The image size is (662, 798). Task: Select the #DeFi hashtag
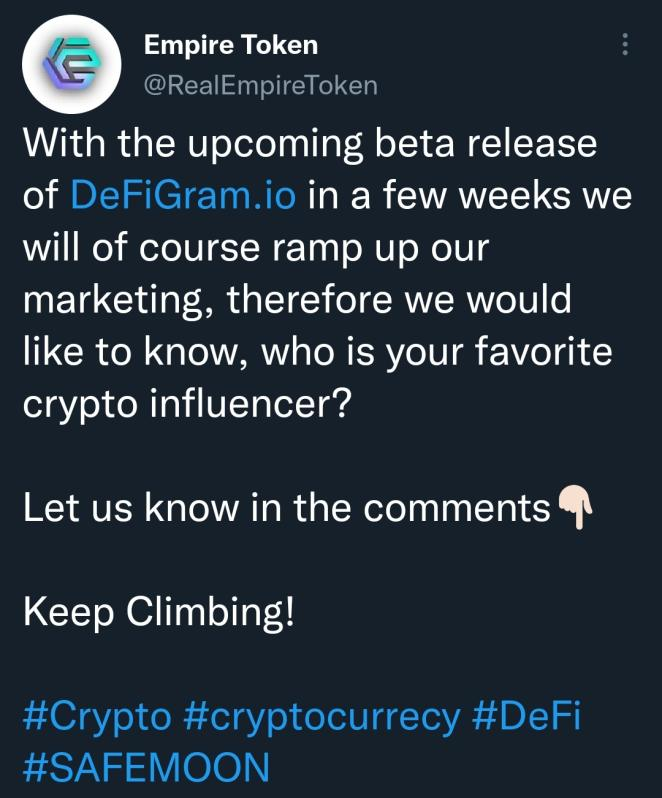(x=526, y=716)
